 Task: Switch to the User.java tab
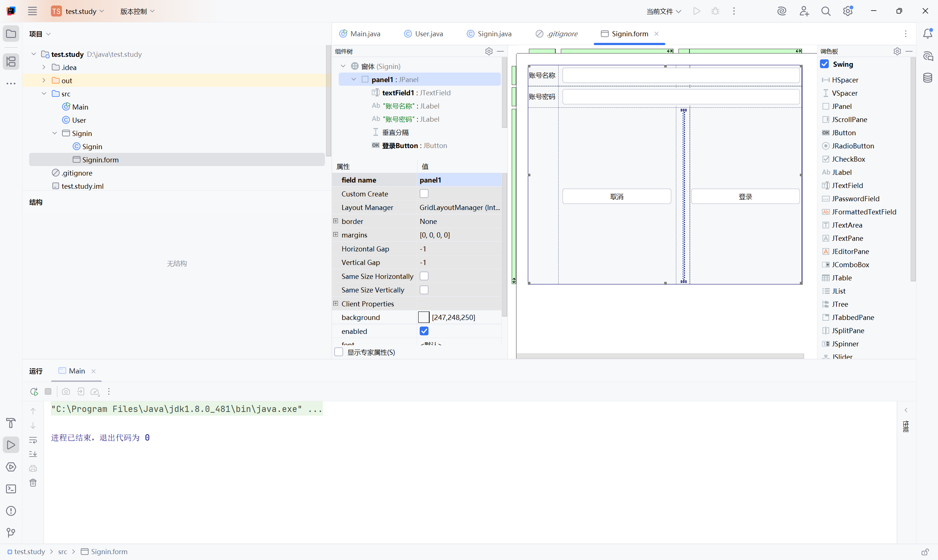click(424, 34)
